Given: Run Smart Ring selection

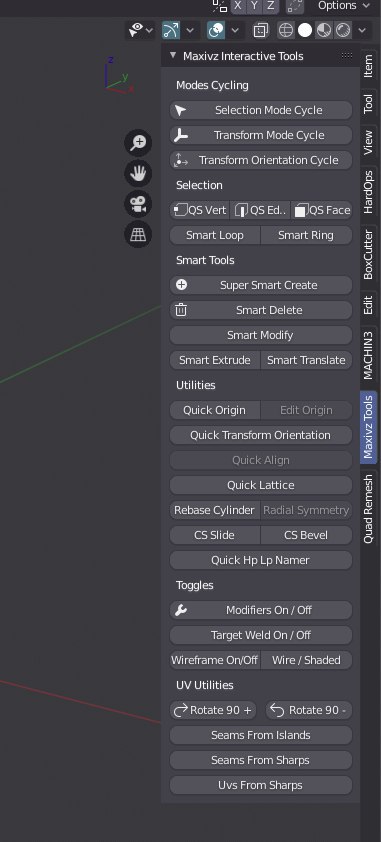Looking at the screenshot, I should click(x=306, y=235).
